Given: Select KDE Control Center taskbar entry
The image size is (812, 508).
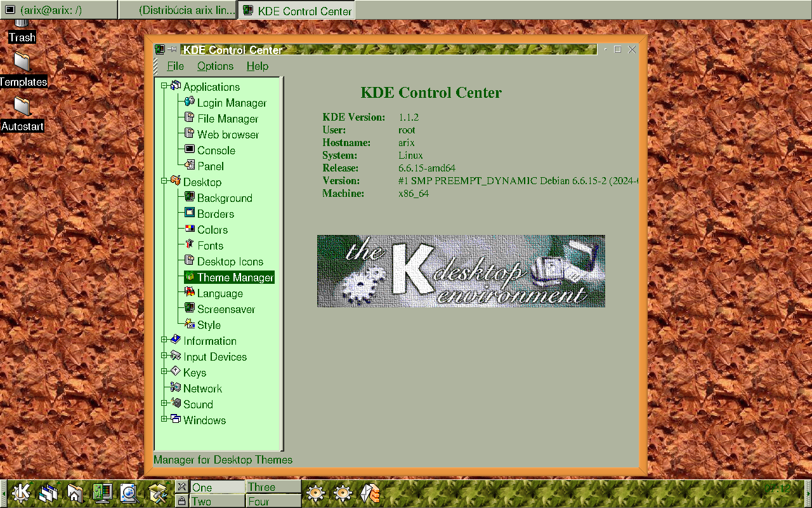Looking at the screenshot, I should click(296, 10).
